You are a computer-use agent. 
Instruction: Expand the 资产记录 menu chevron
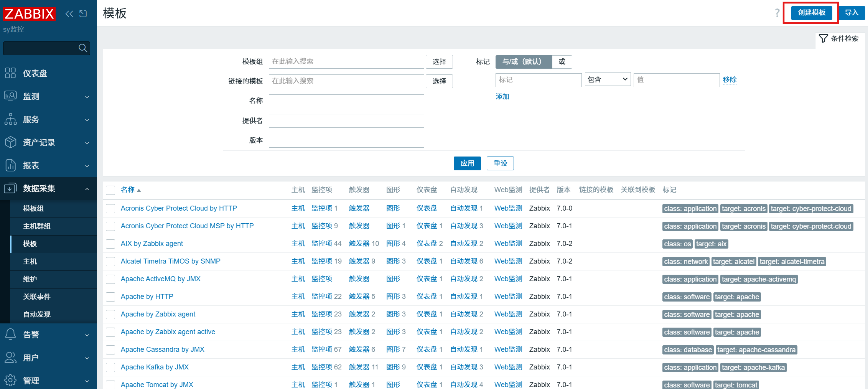(87, 143)
